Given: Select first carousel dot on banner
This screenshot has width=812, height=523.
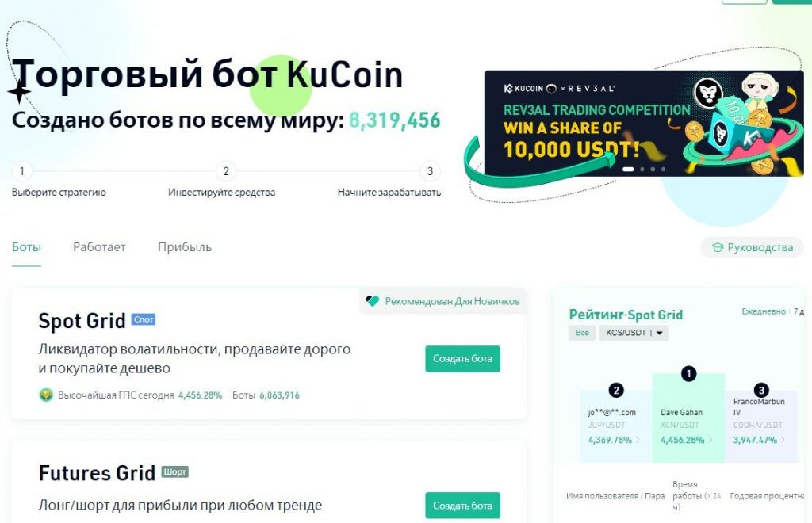Looking at the screenshot, I should tap(628, 169).
